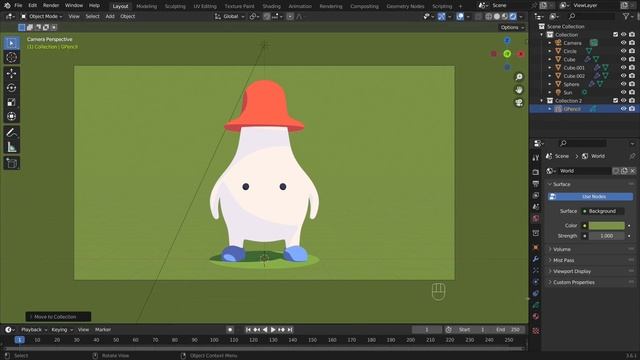The height and width of the screenshot is (360, 640).
Task: Toggle the viewport gizmos button
Action: (x=442, y=16)
